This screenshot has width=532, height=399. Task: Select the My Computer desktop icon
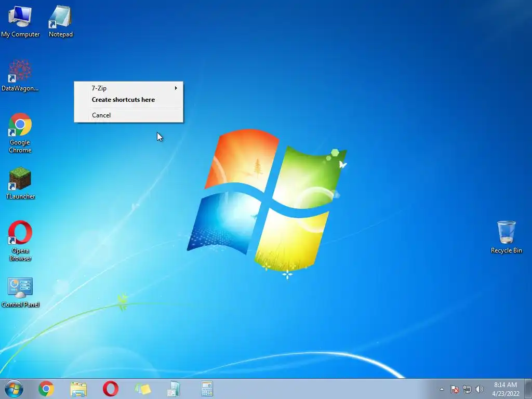tap(20, 21)
